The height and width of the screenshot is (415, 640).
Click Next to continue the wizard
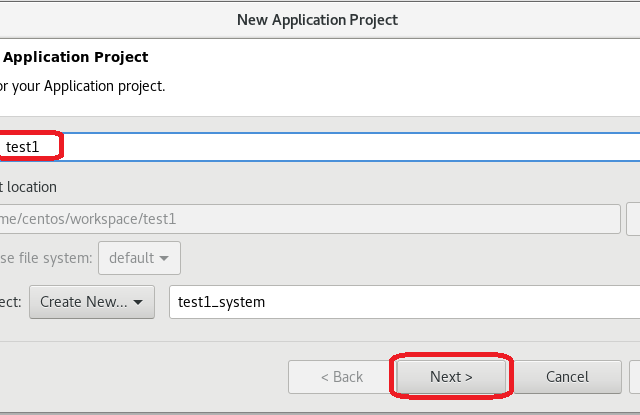point(451,377)
